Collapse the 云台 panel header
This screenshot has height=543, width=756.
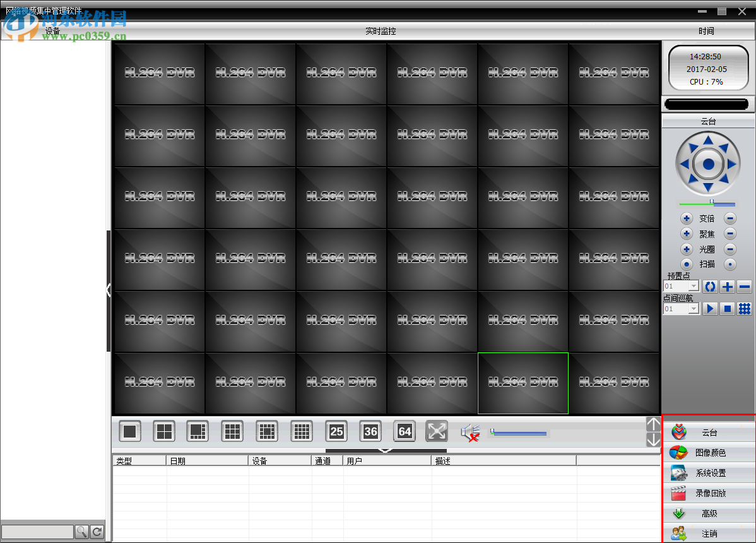pos(708,121)
